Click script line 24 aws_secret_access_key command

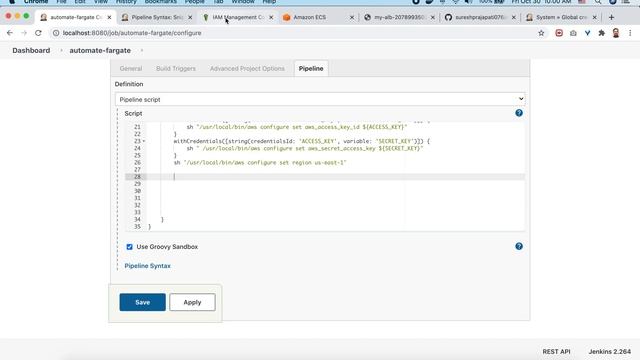(x=305, y=148)
